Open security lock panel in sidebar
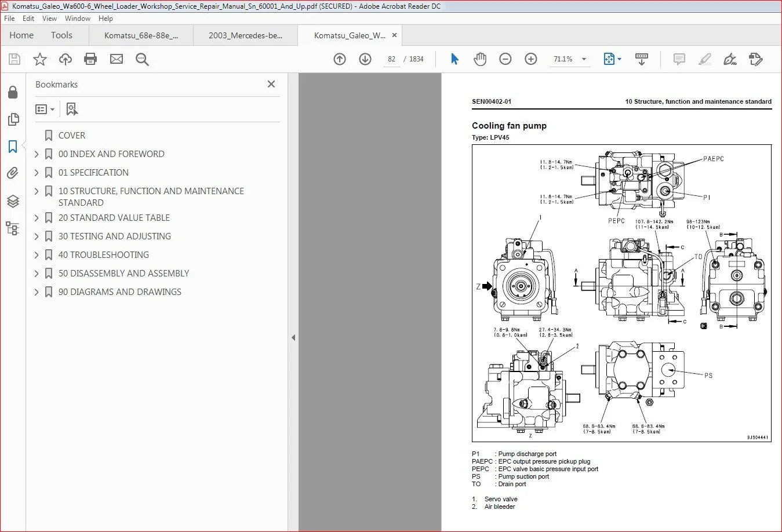The height and width of the screenshot is (532, 782). (13, 93)
